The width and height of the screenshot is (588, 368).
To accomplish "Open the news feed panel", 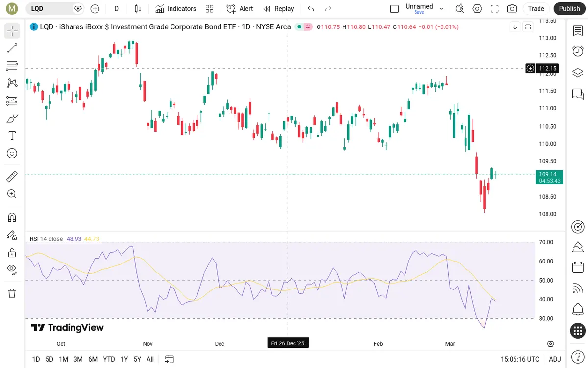I will tap(578, 289).
